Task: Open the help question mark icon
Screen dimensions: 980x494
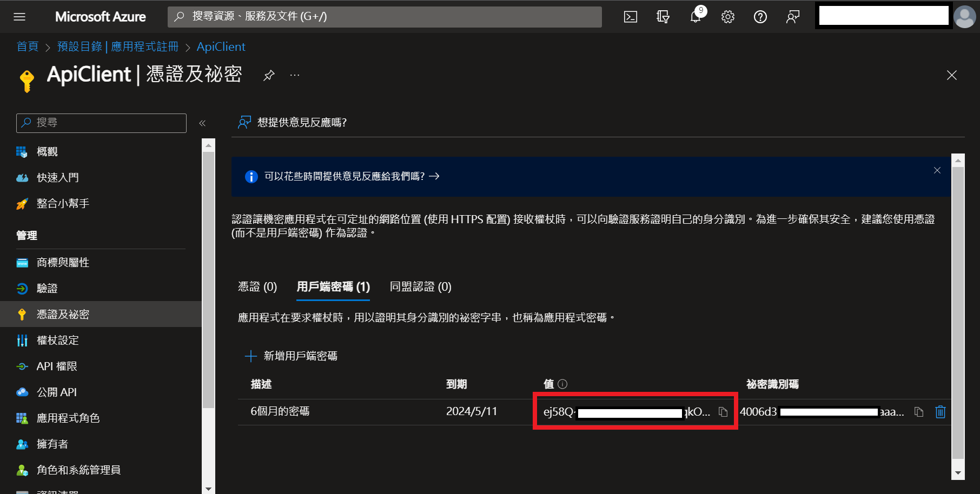Action: point(760,17)
